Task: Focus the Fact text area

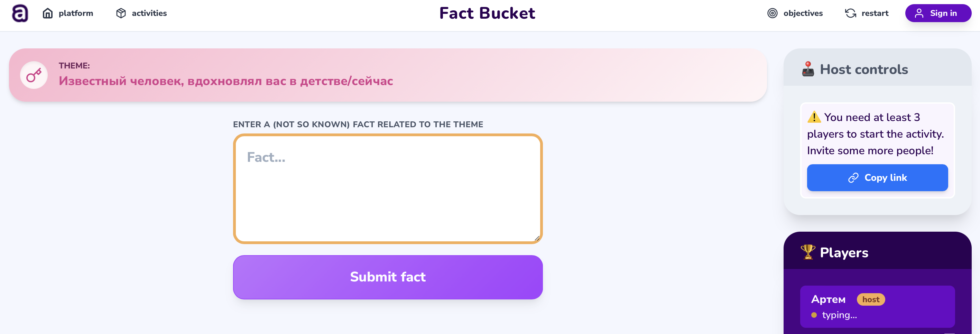Action: pos(388,189)
